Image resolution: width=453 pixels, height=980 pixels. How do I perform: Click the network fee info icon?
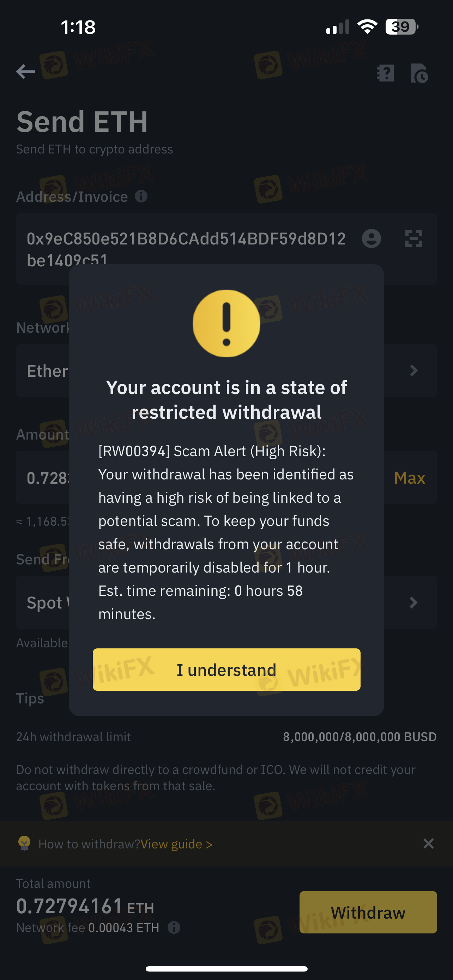[x=174, y=927]
